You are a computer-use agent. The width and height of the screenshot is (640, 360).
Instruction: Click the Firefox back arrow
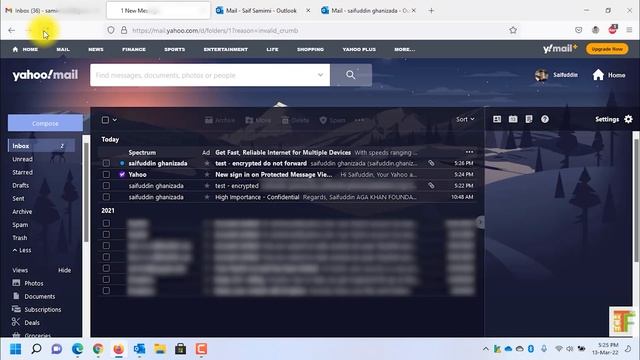click(11, 30)
